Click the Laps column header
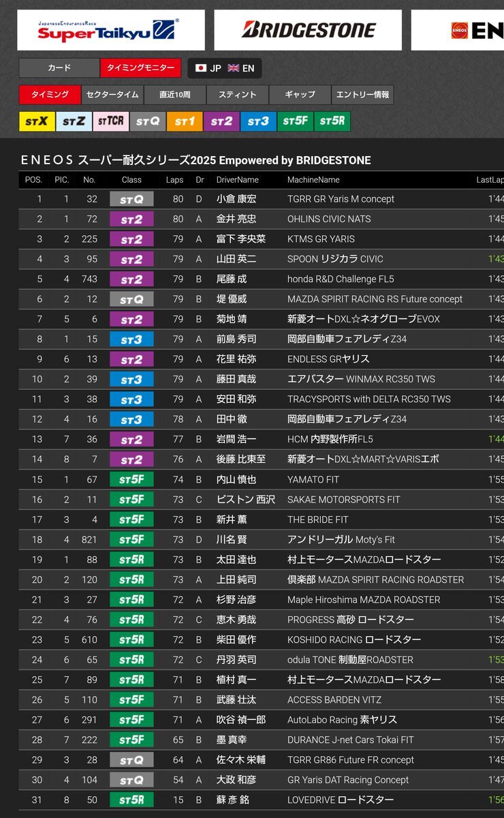The height and width of the screenshot is (818, 504). (174, 180)
